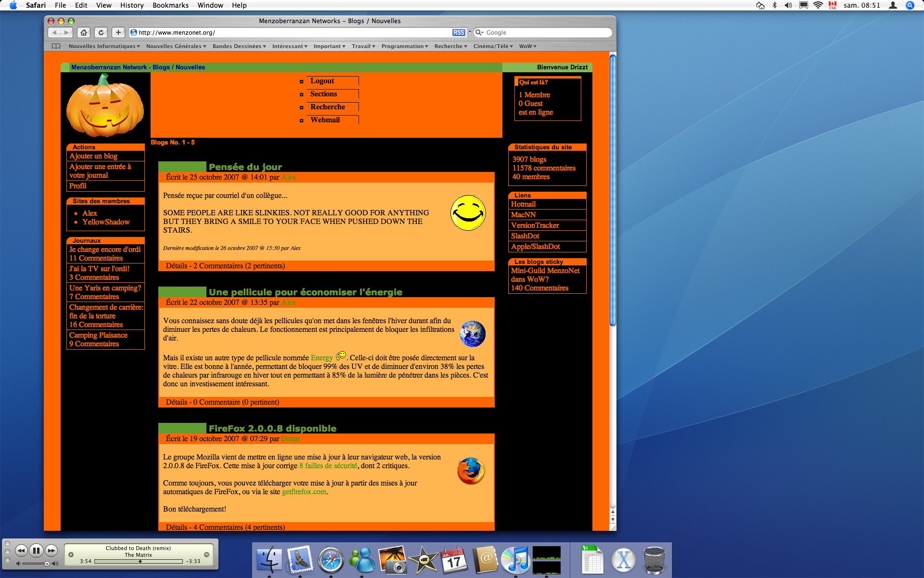
Task: Click the RSS badge in the address bar
Action: click(458, 32)
